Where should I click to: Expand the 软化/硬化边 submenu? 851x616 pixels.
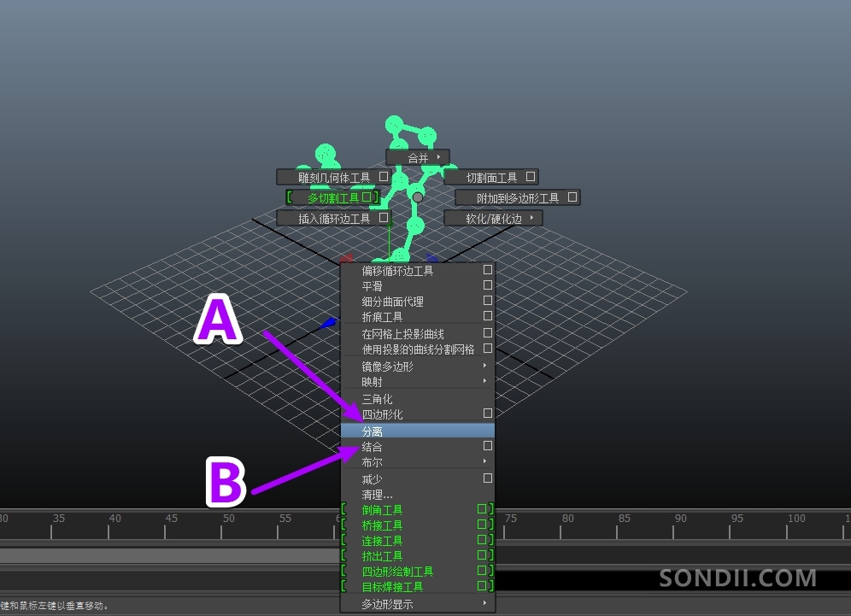coord(493,218)
